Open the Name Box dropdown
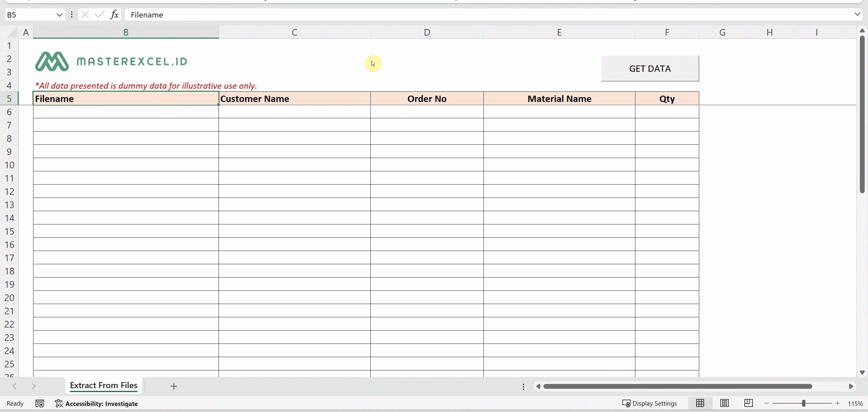 point(59,14)
